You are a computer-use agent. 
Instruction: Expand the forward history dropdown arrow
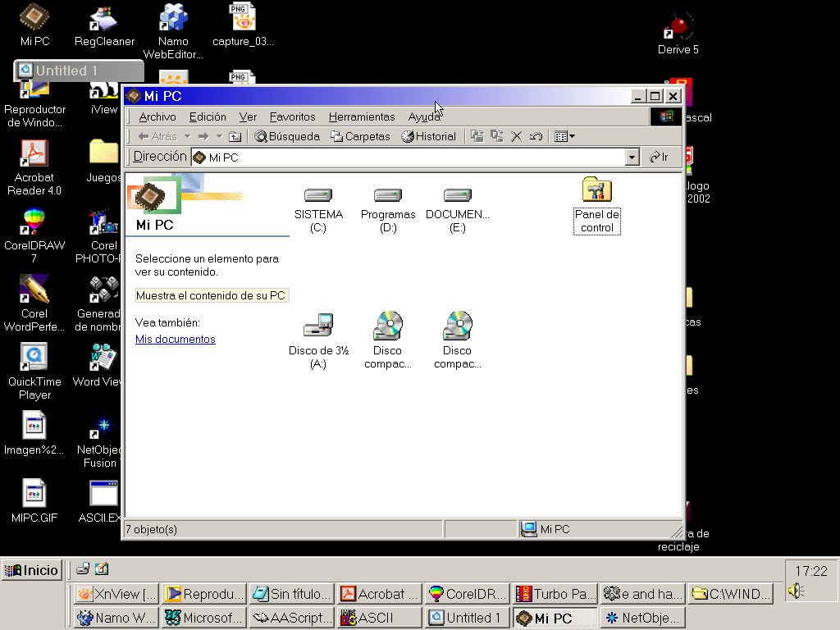click(x=219, y=137)
